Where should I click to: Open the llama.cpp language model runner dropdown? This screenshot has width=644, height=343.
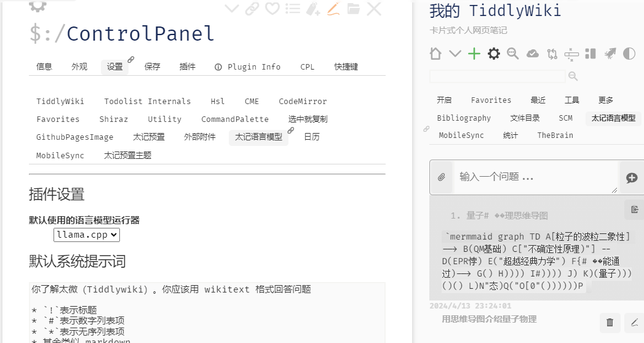point(86,235)
